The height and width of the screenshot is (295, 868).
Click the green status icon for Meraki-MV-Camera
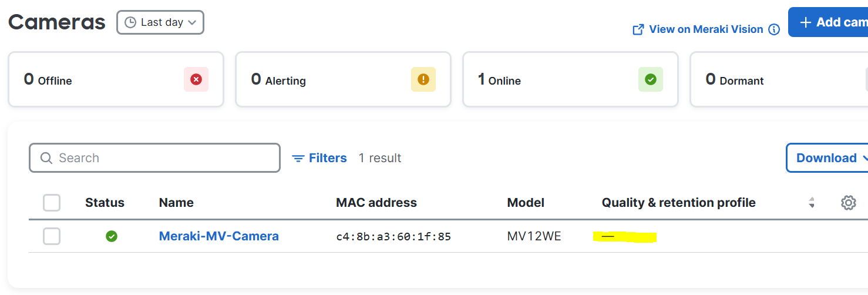112,236
